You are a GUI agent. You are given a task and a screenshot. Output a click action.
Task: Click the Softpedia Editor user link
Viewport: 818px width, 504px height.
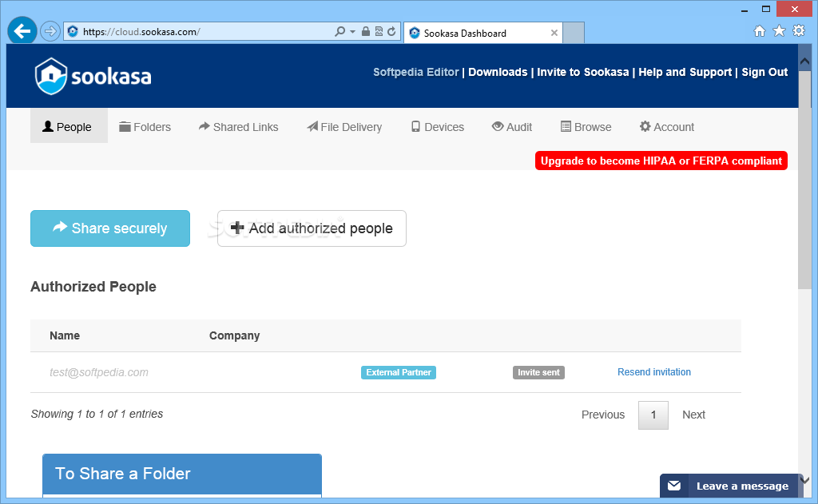[415, 72]
